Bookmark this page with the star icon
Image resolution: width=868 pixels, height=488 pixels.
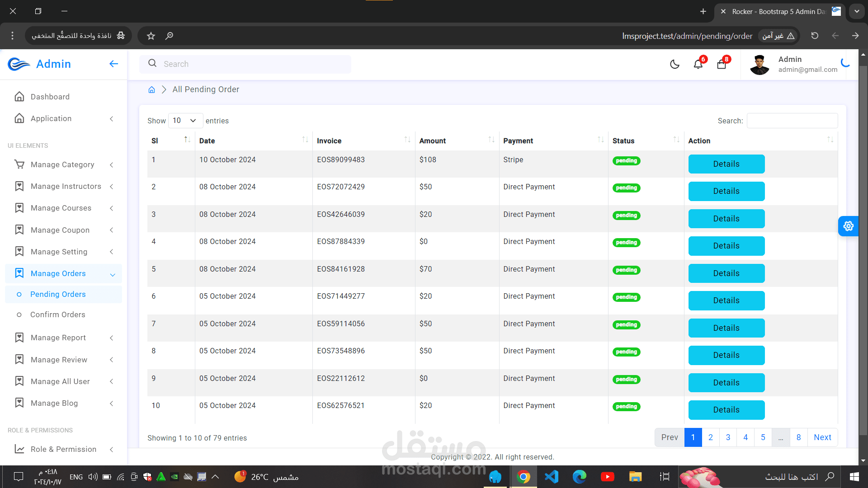pyautogui.click(x=151, y=36)
